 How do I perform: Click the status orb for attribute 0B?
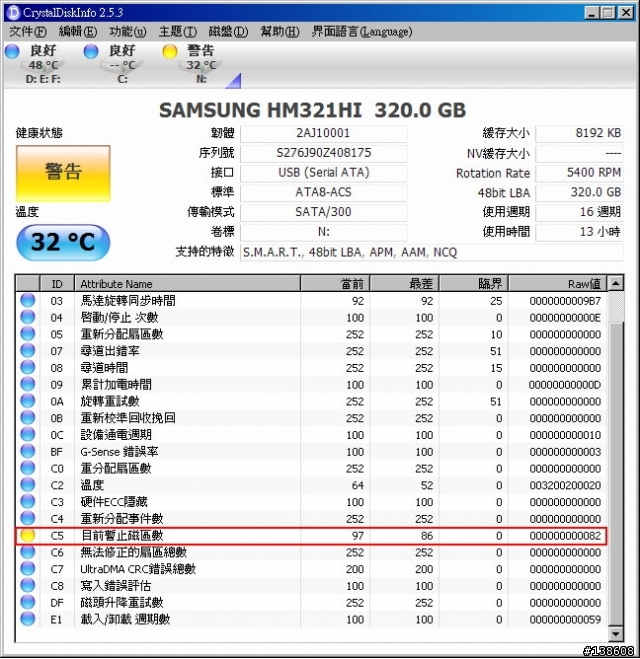pos(28,418)
